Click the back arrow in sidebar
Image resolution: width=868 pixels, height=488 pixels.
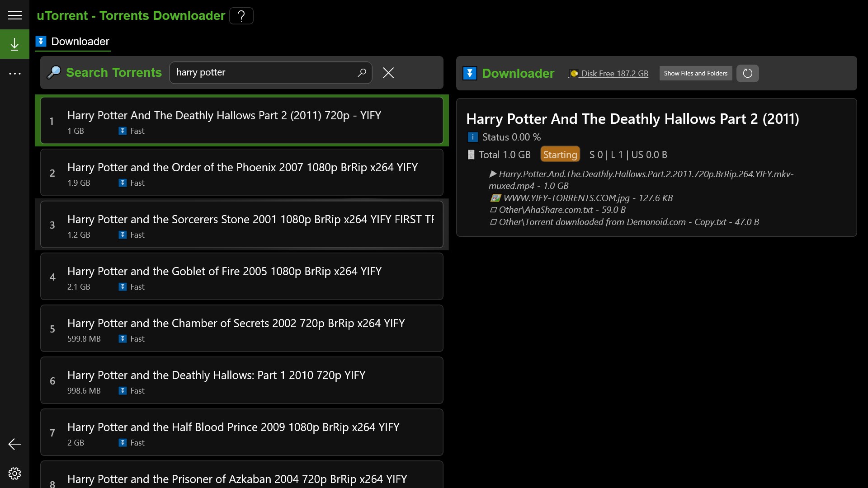click(14, 444)
